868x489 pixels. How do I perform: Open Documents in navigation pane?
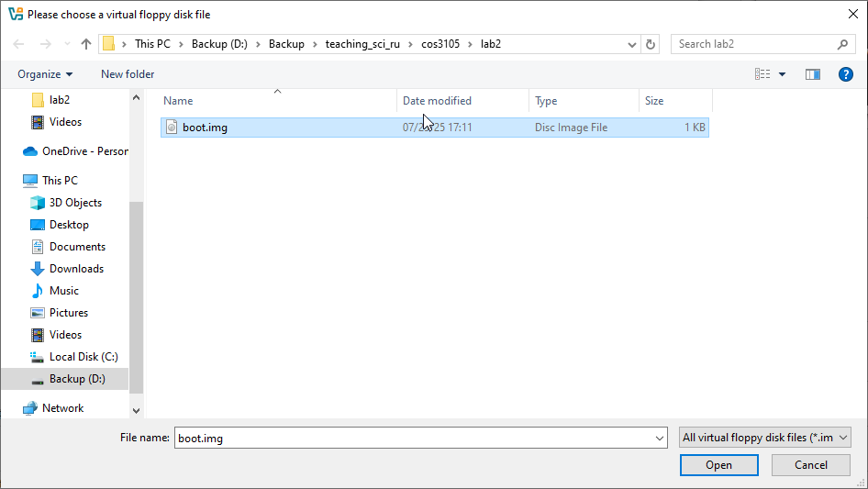pyautogui.click(x=77, y=247)
